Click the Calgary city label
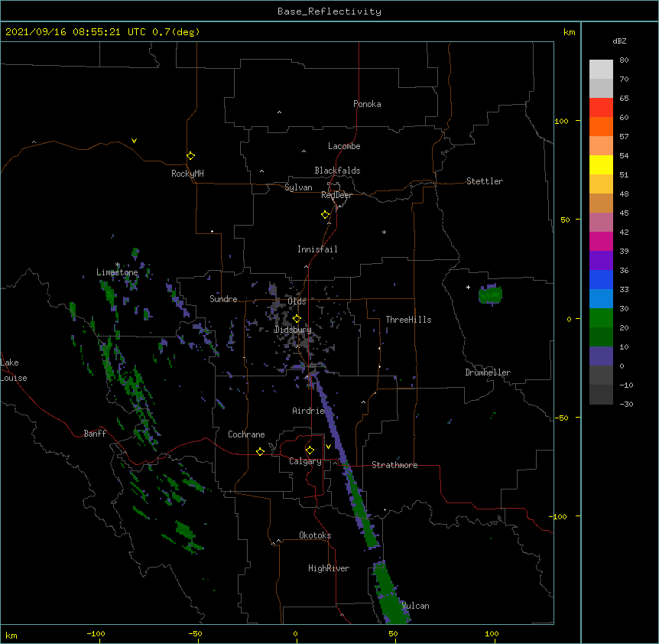Image resolution: width=659 pixels, height=644 pixels. click(305, 461)
